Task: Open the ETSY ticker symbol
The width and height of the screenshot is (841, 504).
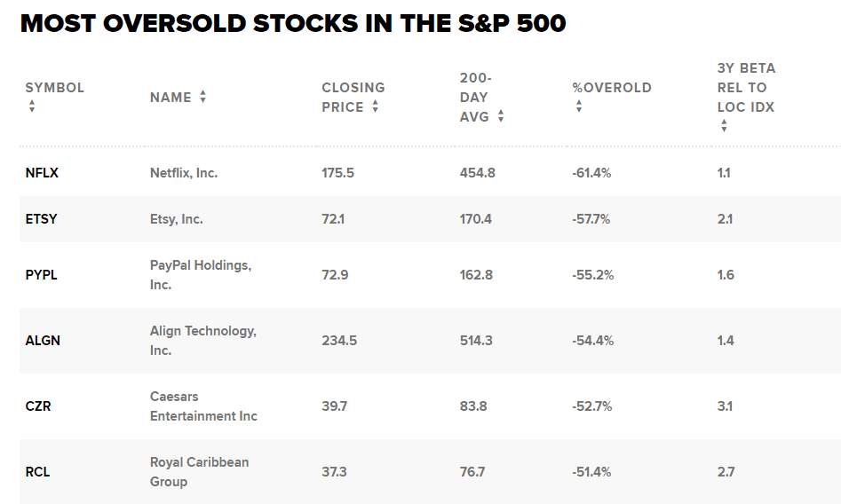Action: 41,219
